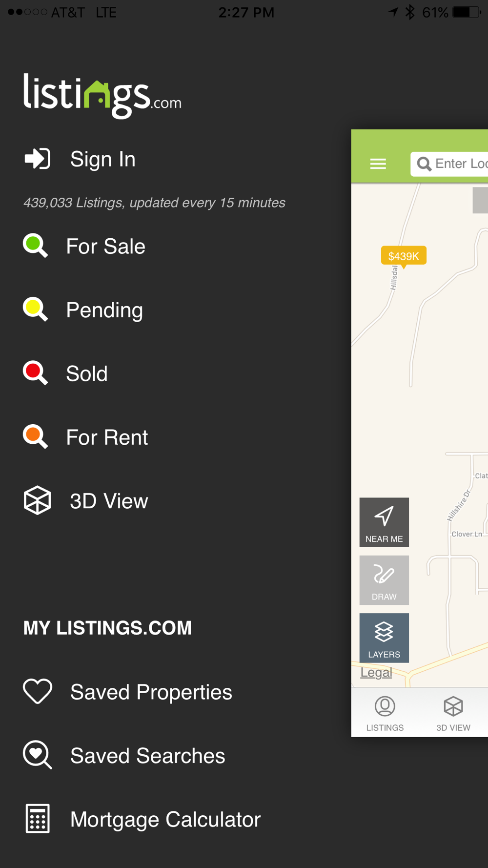Open the map Layers panel
The width and height of the screenshot is (488, 868).
pos(384,638)
